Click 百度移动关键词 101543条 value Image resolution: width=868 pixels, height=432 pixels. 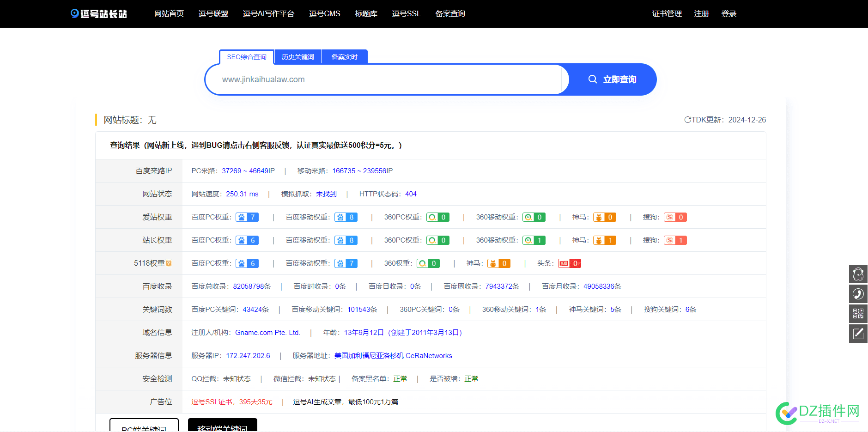(x=362, y=310)
